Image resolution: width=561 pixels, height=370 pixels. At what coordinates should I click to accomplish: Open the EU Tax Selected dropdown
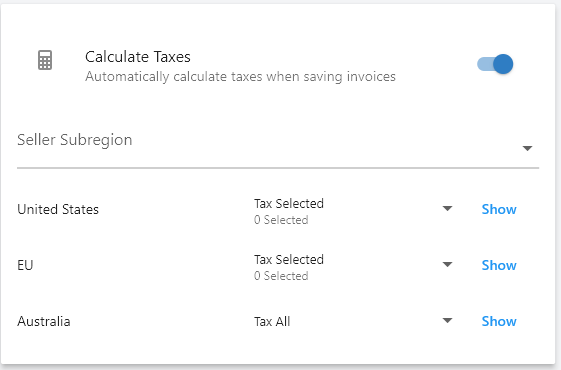point(353,266)
